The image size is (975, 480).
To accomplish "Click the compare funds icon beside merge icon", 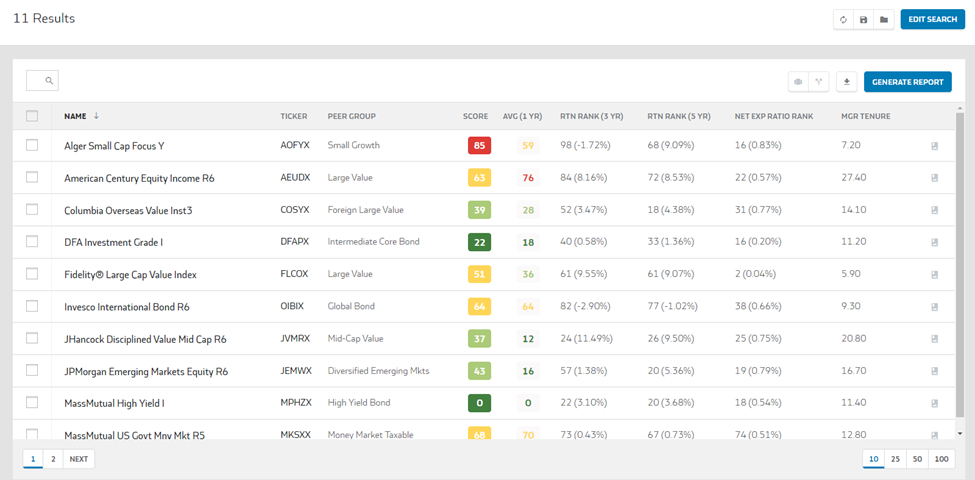I will tap(798, 81).
